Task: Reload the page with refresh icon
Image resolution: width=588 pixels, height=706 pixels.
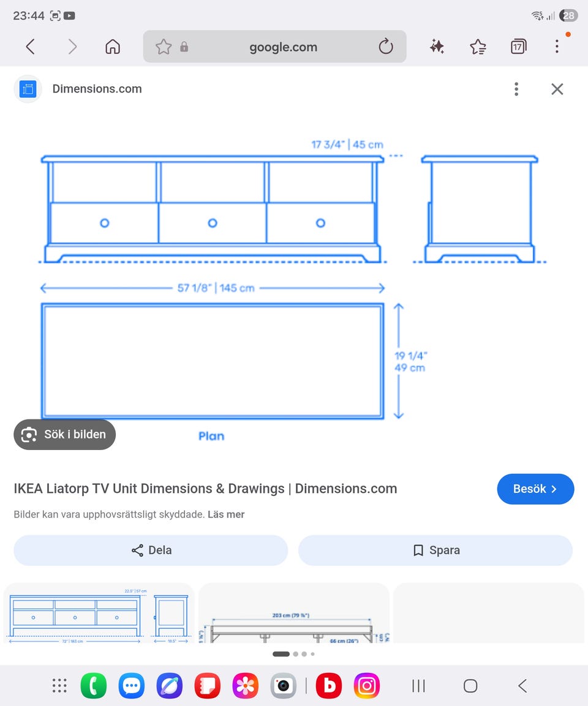Action: pos(386,47)
